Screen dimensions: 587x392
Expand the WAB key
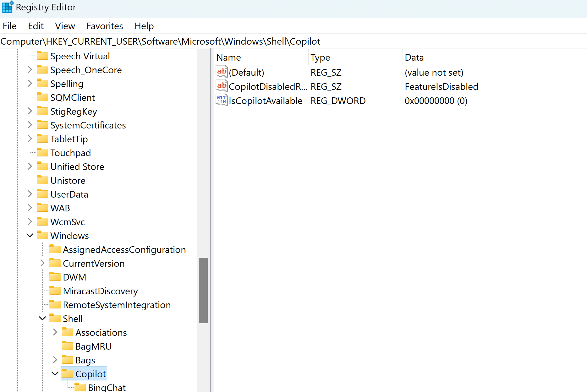(x=30, y=208)
